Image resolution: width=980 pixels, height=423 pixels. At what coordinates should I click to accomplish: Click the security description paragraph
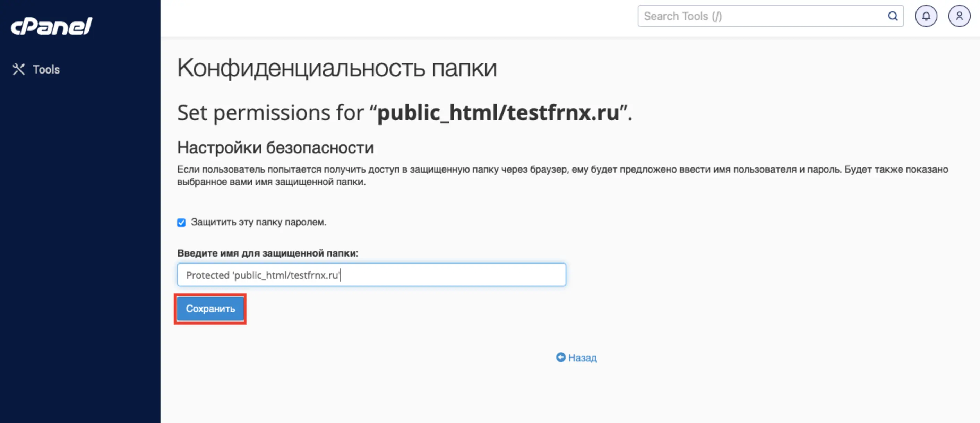562,175
